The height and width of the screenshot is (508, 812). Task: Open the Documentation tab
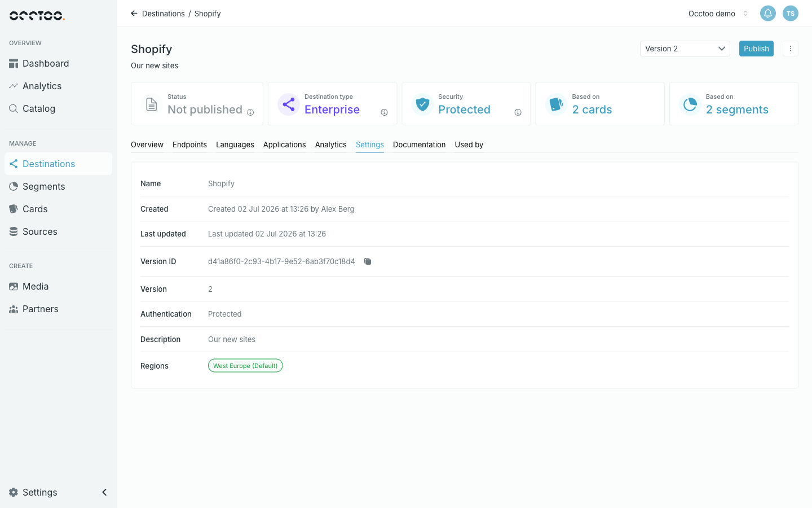click(420, 145)
